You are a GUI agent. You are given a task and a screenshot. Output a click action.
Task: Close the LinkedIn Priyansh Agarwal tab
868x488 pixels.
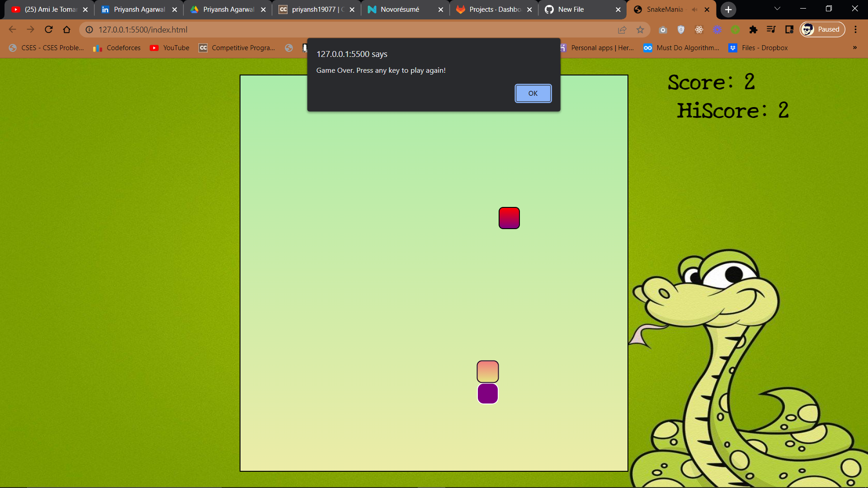point(175,9)
